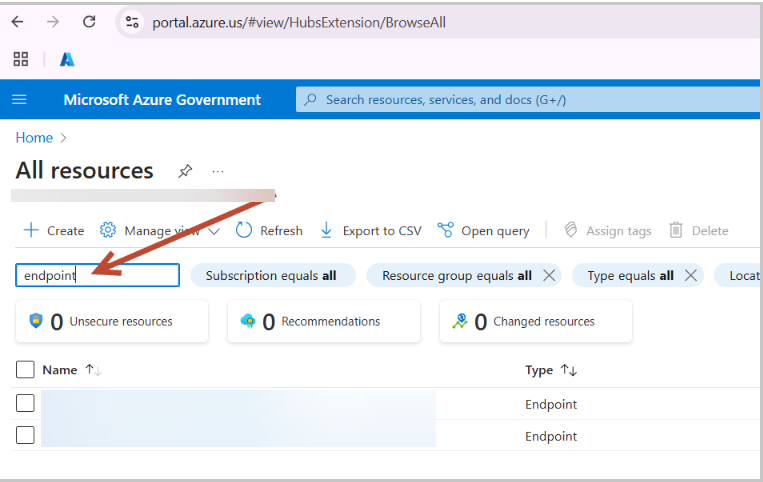Go to Home breadcrumb link
This screenshot has width=763, height=482.
click(34, 138)
